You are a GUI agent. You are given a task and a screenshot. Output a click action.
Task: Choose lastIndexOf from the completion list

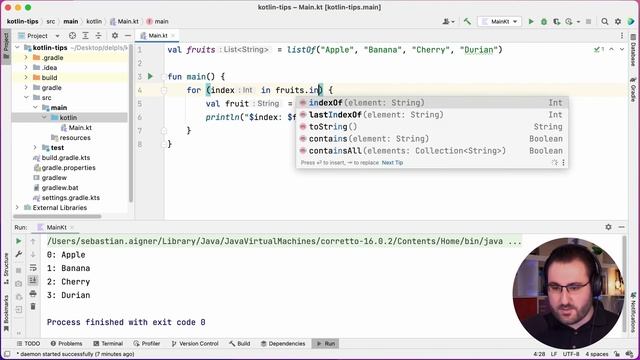coord(432,115)
